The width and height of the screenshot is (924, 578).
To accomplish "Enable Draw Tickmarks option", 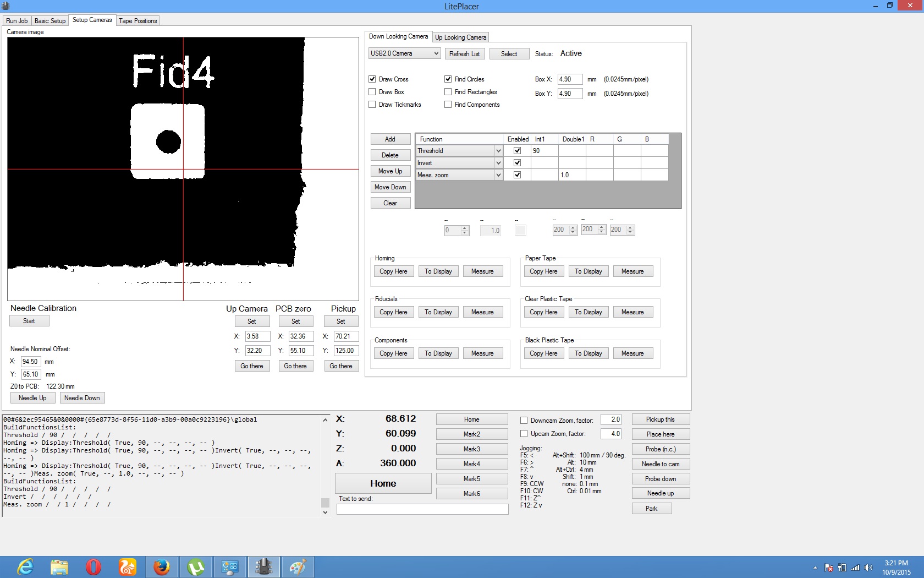I will tap(372, 105).
